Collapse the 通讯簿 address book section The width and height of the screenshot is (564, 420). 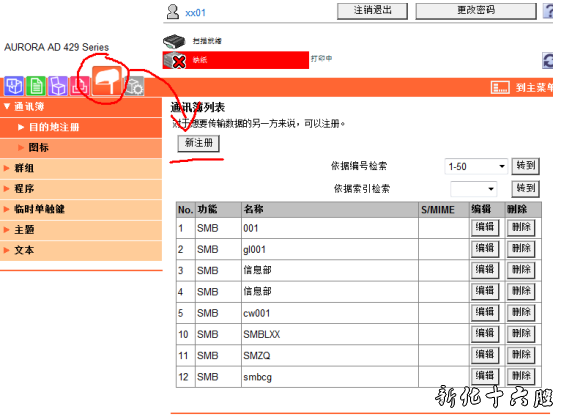[81, 107]
